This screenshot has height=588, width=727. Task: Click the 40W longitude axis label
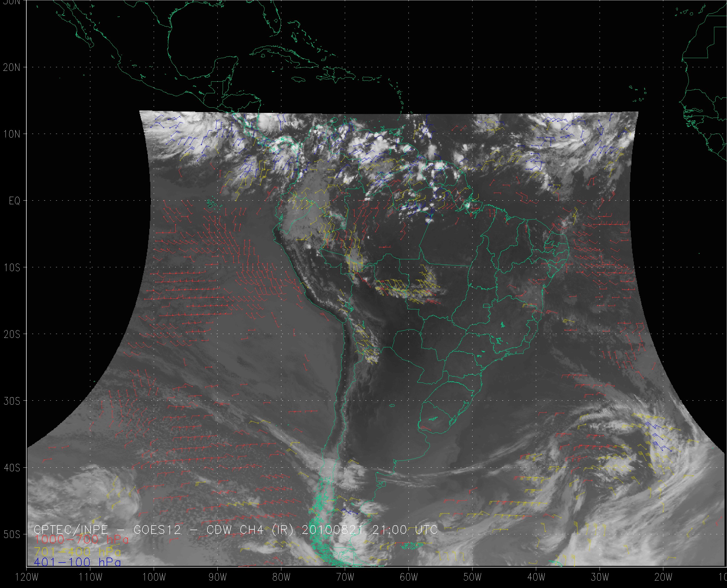(536, 577)
